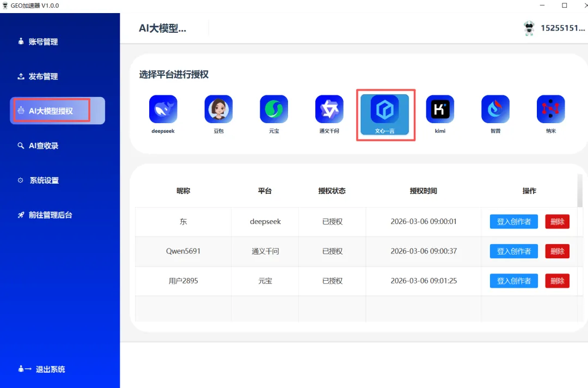Click the 昵称 column header
Screen dimensions: 588x388
tap(183, 191)
